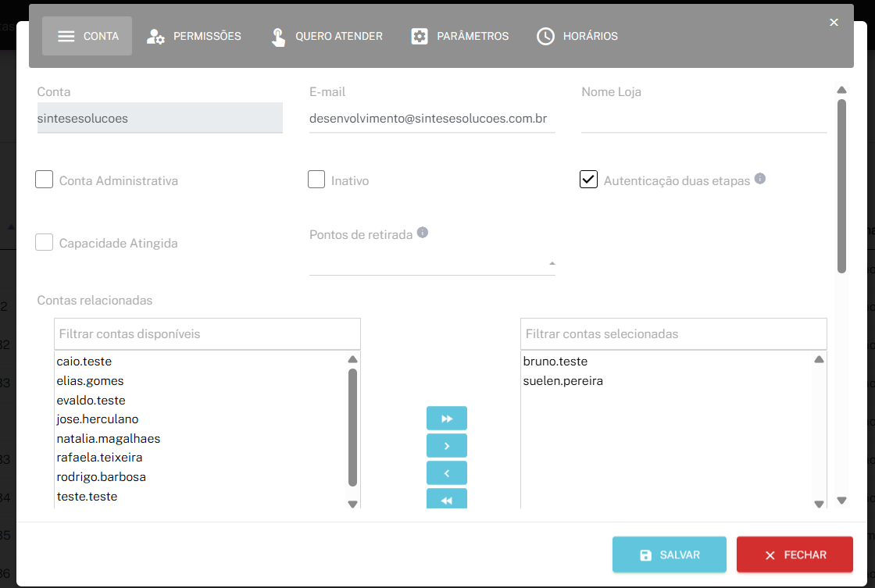Click the dialog scrollbar down arrow
The height and width of the screenshot is (588, 875).
tap(841, 501)
